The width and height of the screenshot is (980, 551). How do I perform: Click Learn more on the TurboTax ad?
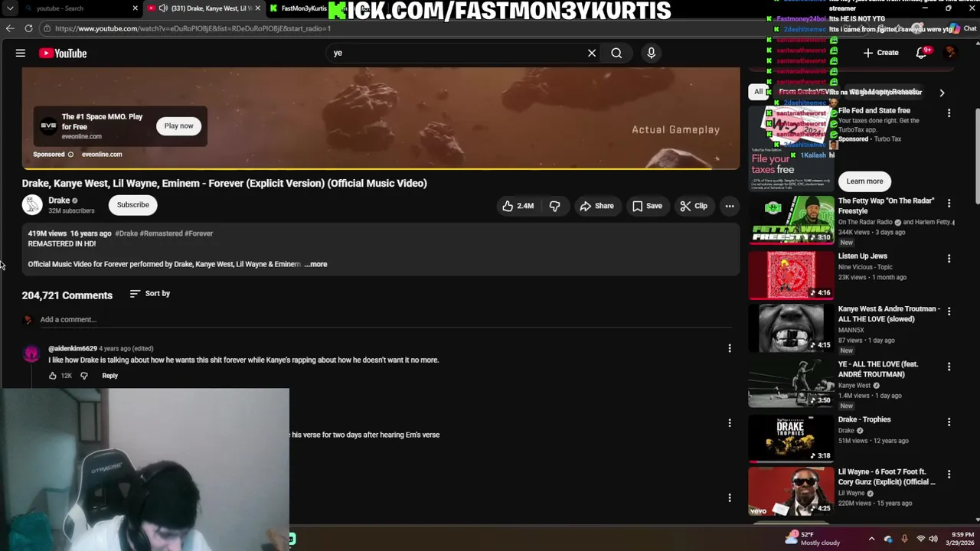pyautogui.click(x=864, y=181)
